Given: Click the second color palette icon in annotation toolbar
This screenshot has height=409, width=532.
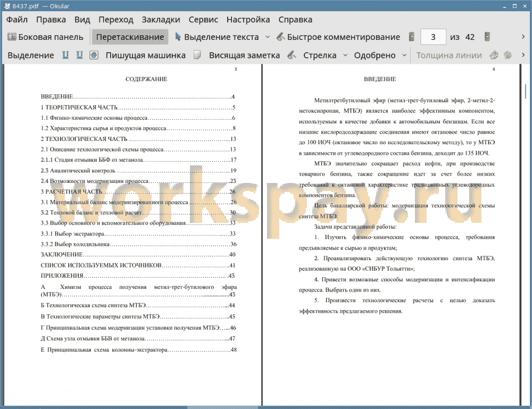Looking at the screenshot, I should pyautogui.click(x=508, y=55).
